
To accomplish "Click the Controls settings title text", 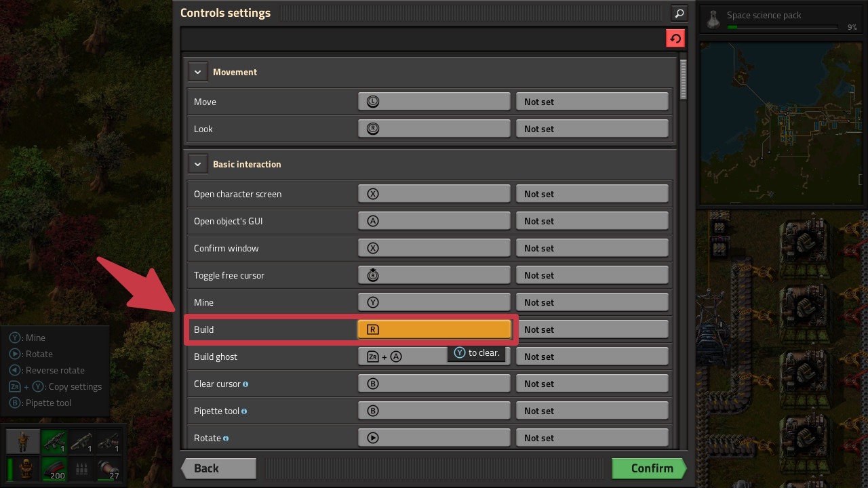I will pos(225,13).
